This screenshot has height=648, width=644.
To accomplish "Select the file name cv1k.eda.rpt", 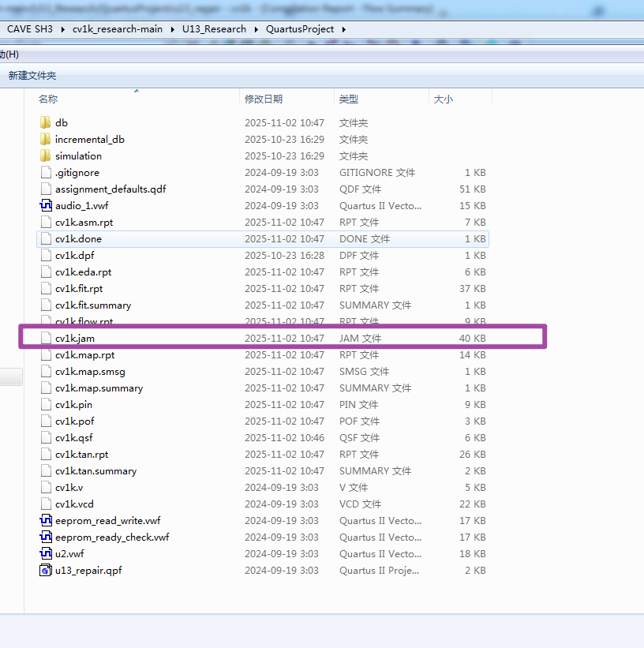I will 83,272.
